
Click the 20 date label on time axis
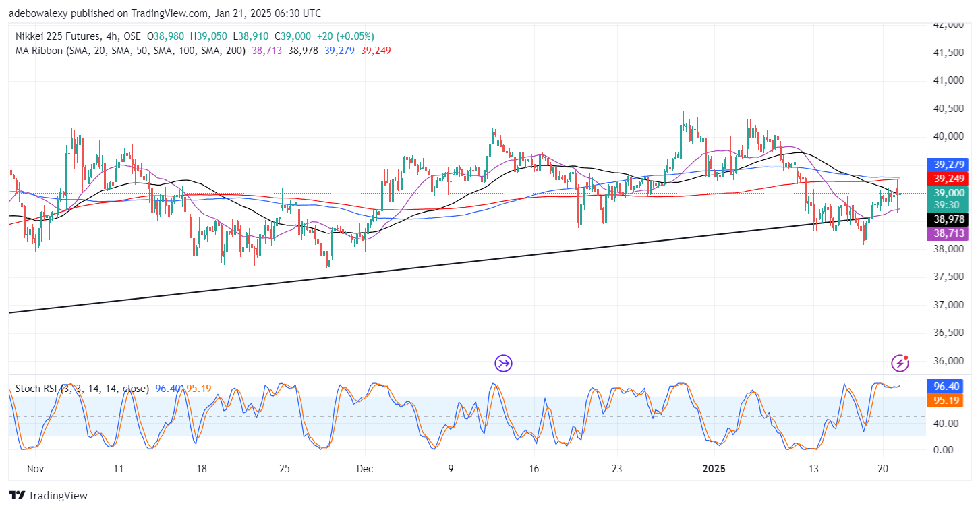point(882,468)
